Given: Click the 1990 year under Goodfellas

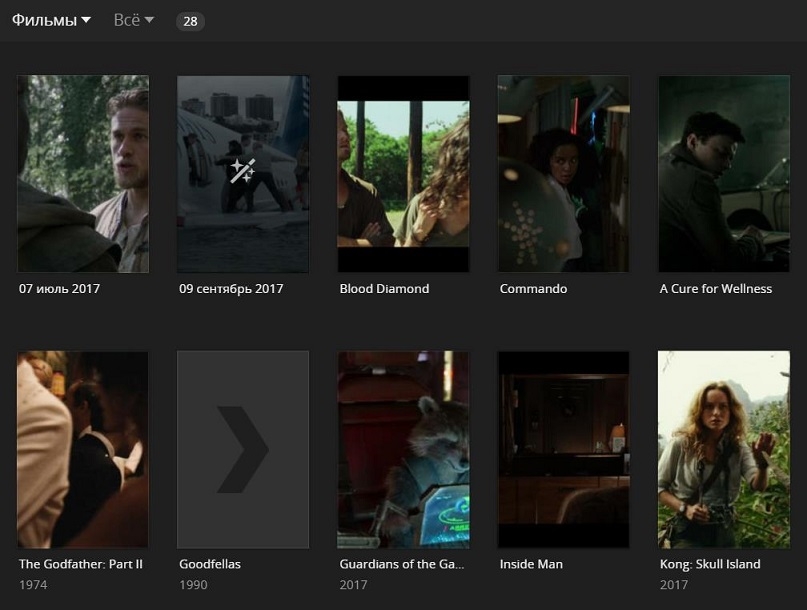Looking at the screenshot, I should pos(194,585).
